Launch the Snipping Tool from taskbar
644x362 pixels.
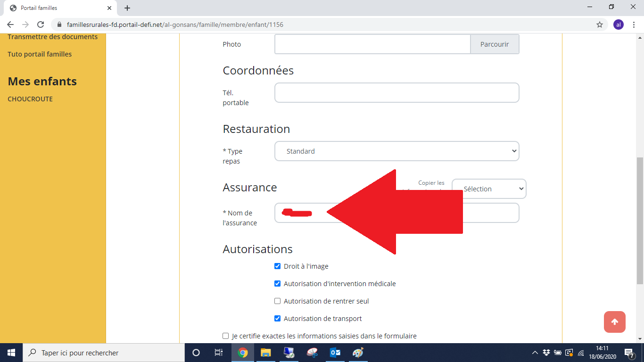click(x=312, y=353)
